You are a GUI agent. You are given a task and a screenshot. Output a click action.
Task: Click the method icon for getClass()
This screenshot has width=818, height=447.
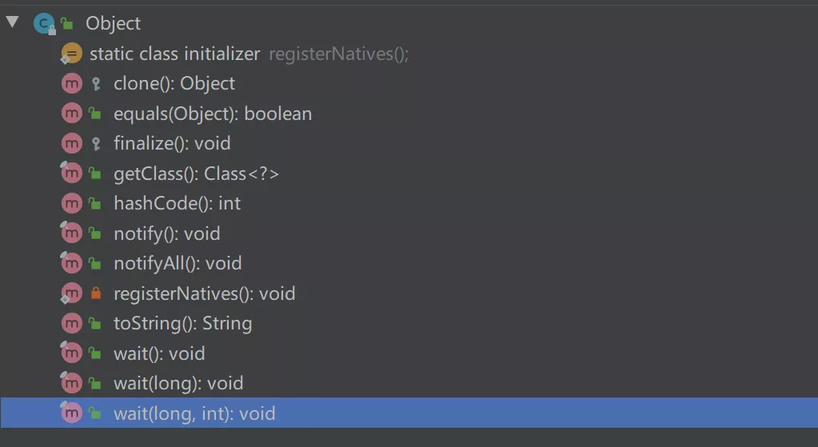tap(71, 173)
